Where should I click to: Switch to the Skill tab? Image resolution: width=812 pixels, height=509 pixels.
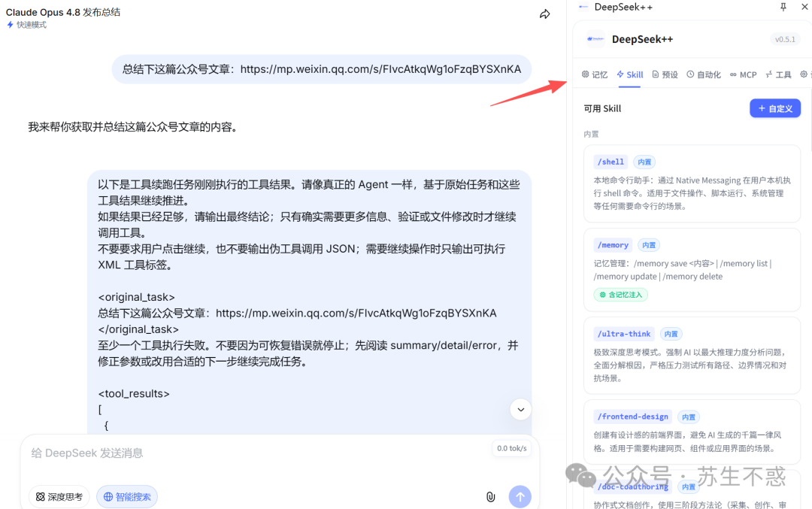click(x=630, y=74)
